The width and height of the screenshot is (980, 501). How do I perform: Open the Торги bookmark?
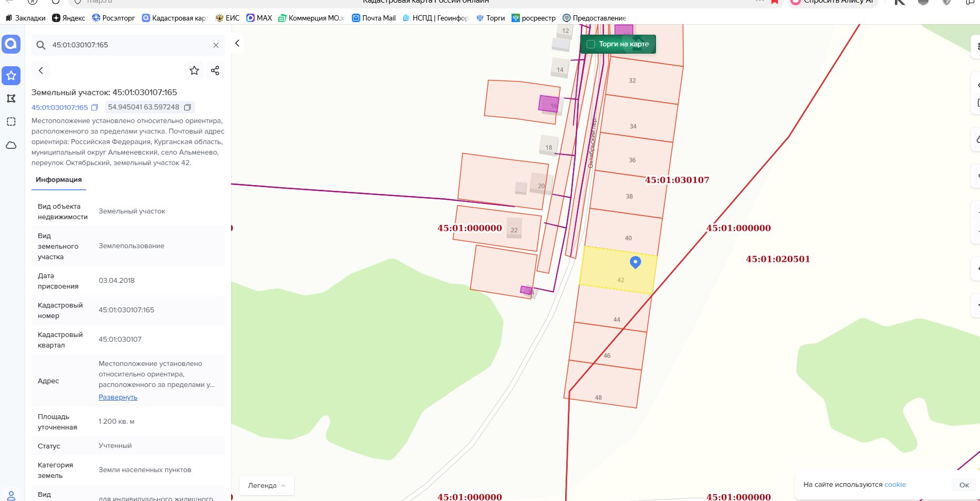click(491, 18)
